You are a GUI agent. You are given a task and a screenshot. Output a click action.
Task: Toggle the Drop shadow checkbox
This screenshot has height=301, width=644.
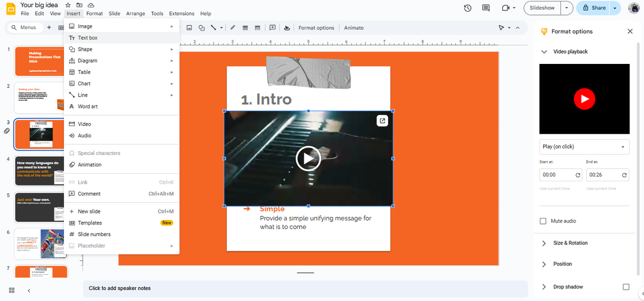point(626,287)
